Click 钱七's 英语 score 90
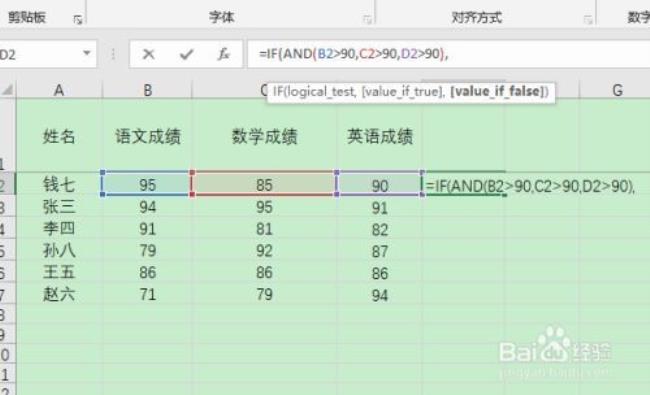 [x=379, y=185]
